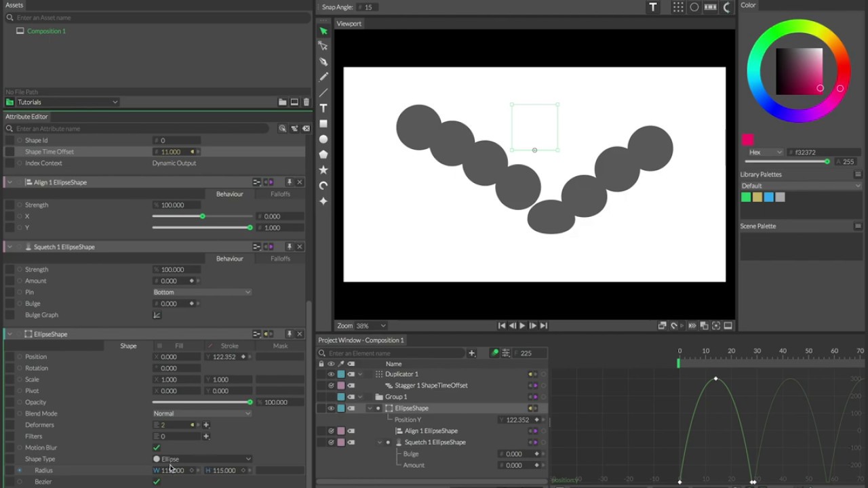Image resolution: width=868 pixels, height=488 pixels.
Task: Open the viewport Zoom 38% dropdown
Action: pyautogui.click(x=370, y=326)
